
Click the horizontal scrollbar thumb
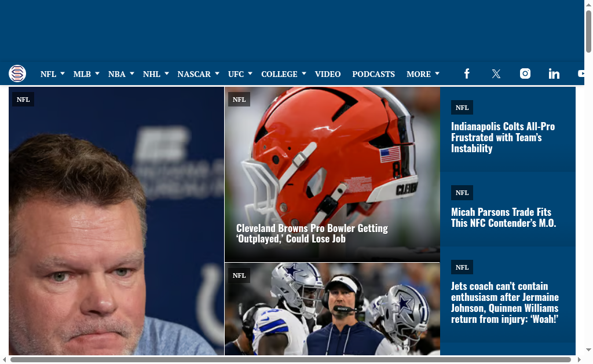point(291,359)
